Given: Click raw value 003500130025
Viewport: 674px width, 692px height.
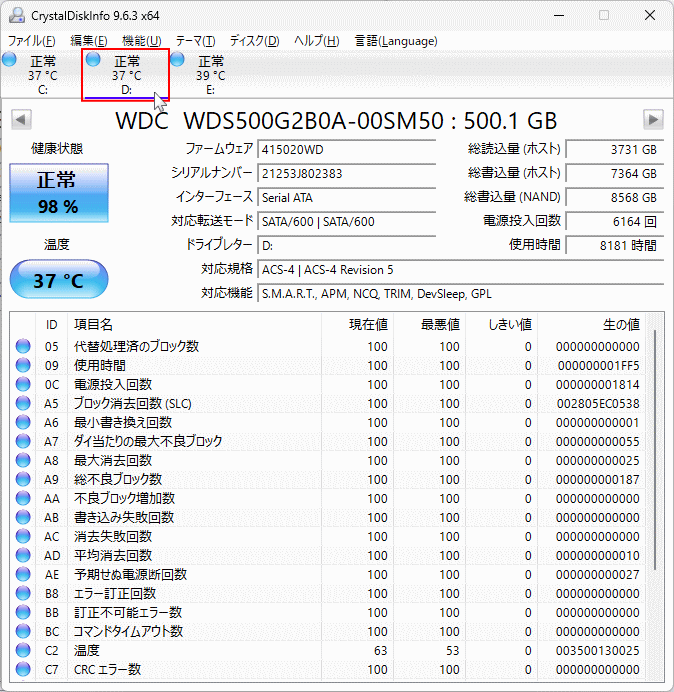Looking at the screenshot, I should tap(598, 651).
